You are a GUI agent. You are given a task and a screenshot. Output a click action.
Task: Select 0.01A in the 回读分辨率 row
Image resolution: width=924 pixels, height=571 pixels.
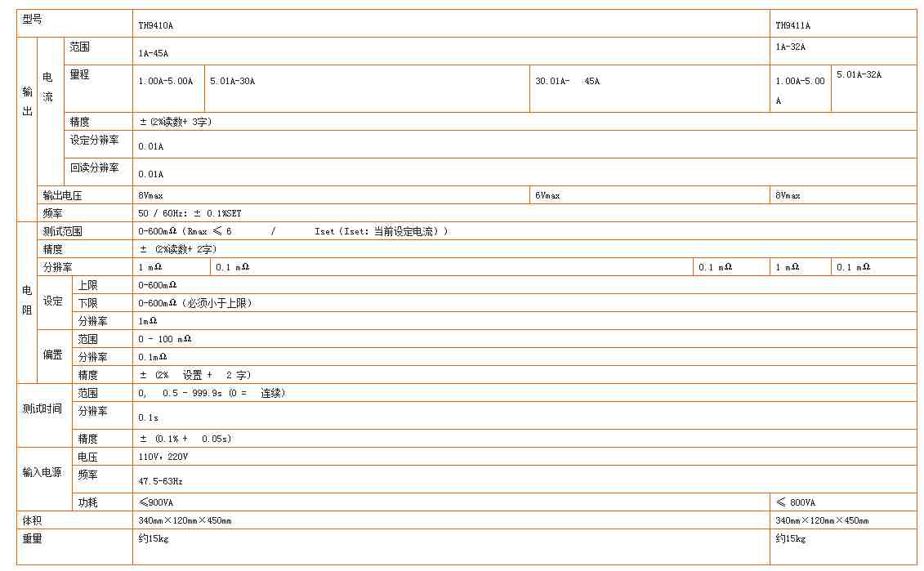[151, 174]
